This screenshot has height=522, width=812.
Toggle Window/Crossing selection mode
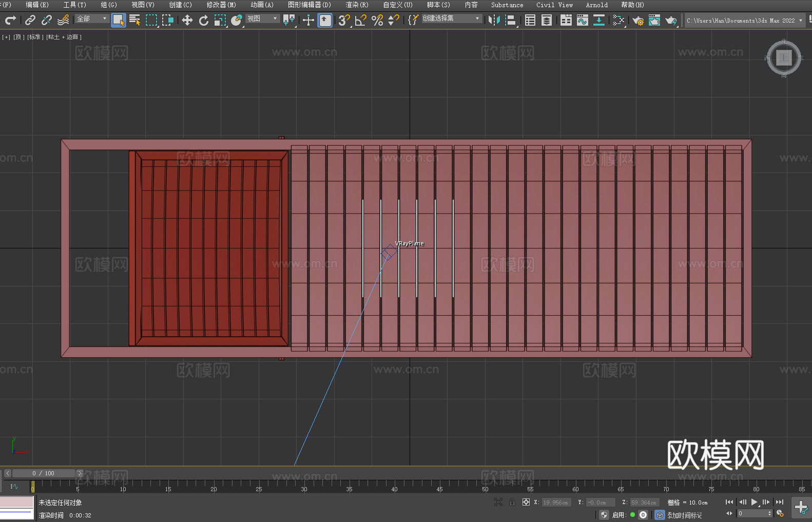[168, 20]
